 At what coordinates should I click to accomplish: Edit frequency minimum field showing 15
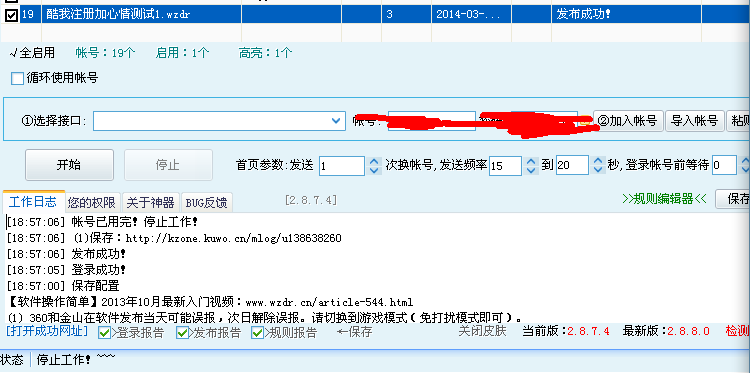click(505, 166)
